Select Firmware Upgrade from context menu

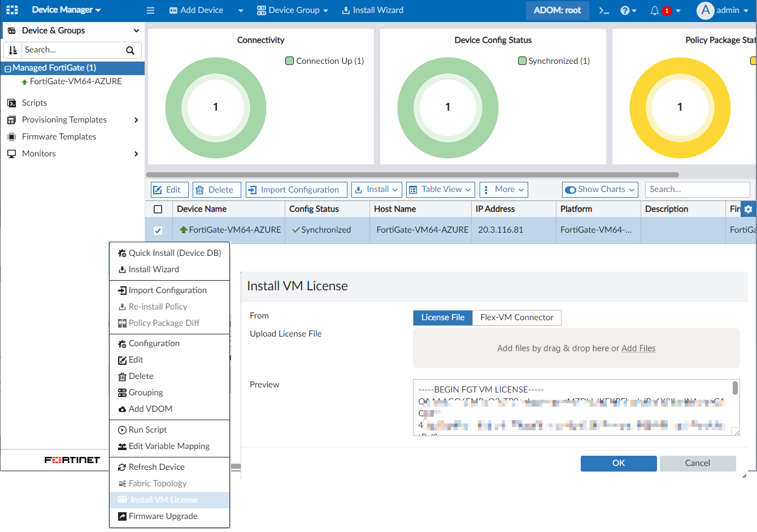163,516
